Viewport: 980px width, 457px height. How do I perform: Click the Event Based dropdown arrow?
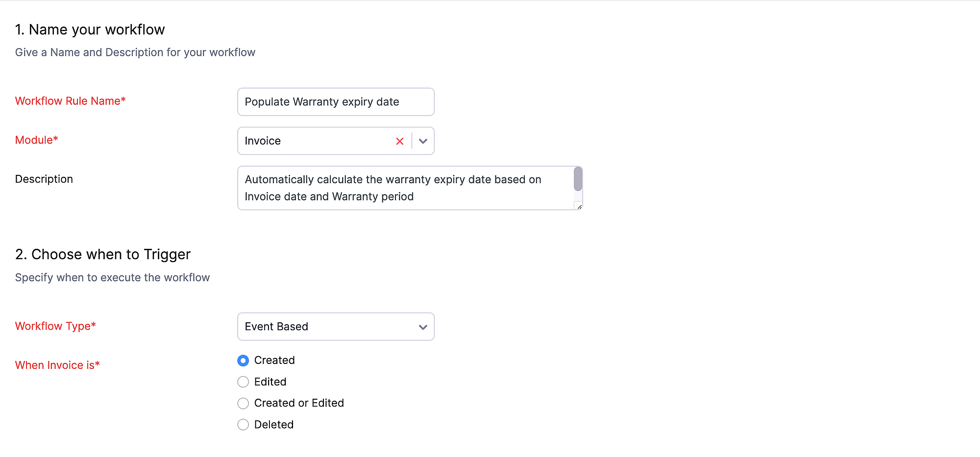(422, 327)
